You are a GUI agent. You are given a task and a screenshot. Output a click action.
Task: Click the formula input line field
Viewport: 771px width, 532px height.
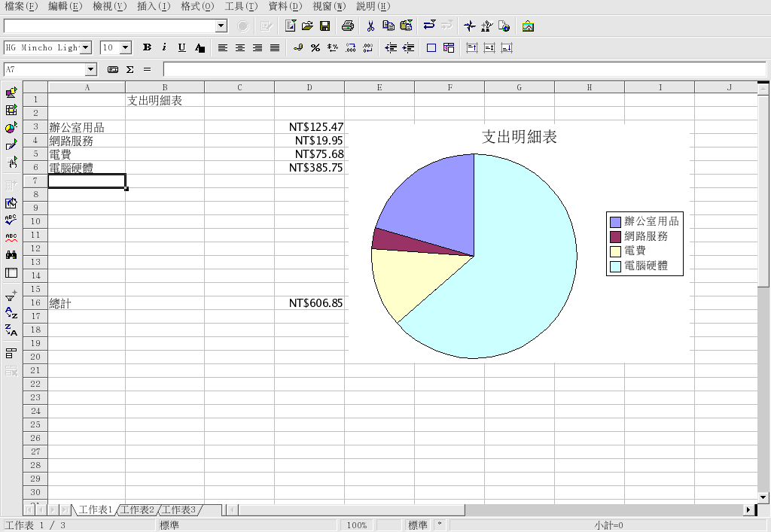[x=463, y=69]
